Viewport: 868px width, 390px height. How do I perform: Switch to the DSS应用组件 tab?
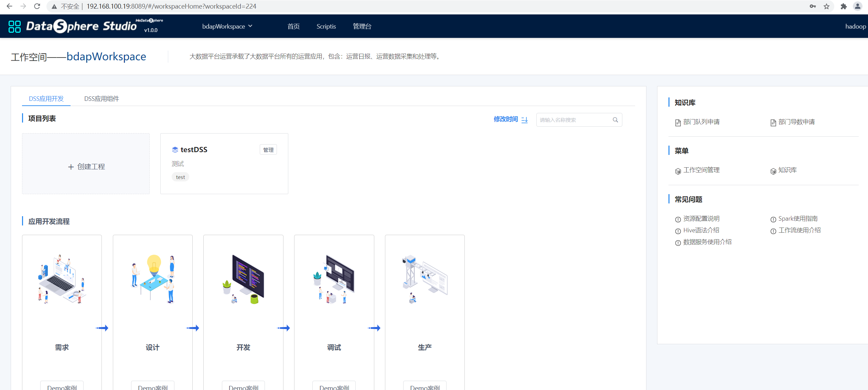[101, 98]
